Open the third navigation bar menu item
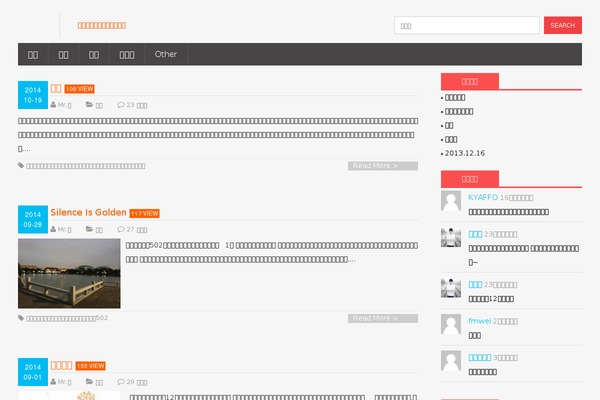The width and height of the screenshot is (600, 400). point(94,54)
